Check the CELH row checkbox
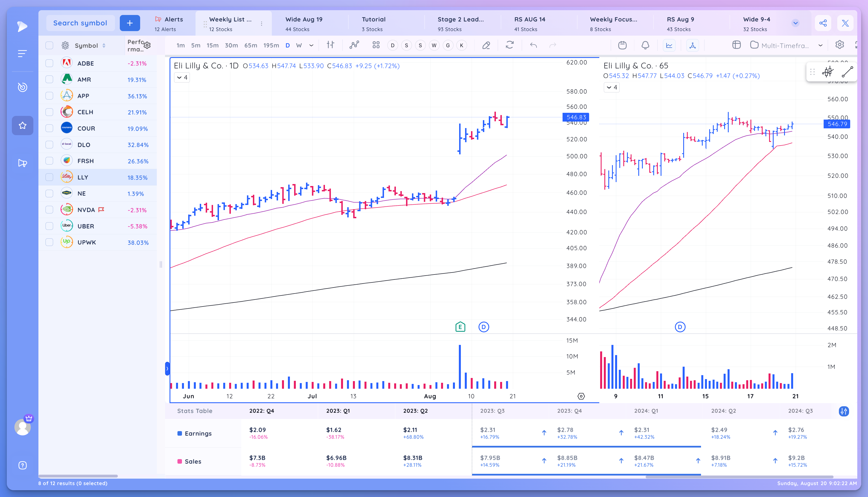The width and height of the screenshot is (868, 497). click(x=49, y=112)
